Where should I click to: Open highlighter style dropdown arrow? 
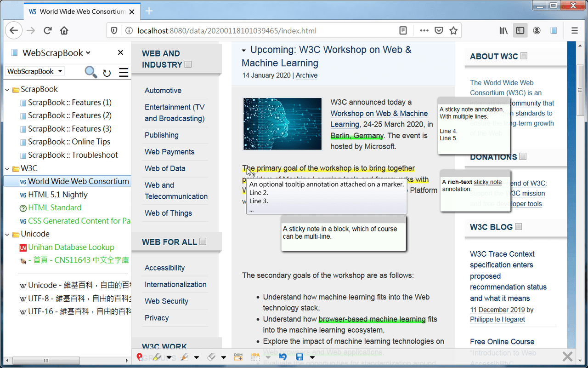coord(169,357)
